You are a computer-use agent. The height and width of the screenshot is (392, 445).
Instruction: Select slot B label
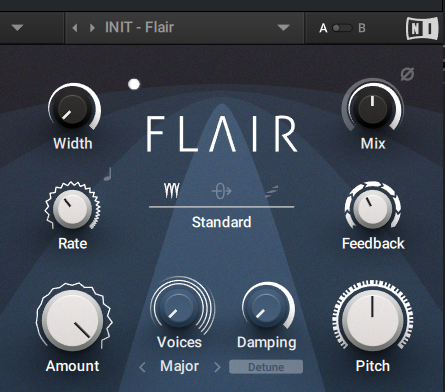(x=362, y=28)
